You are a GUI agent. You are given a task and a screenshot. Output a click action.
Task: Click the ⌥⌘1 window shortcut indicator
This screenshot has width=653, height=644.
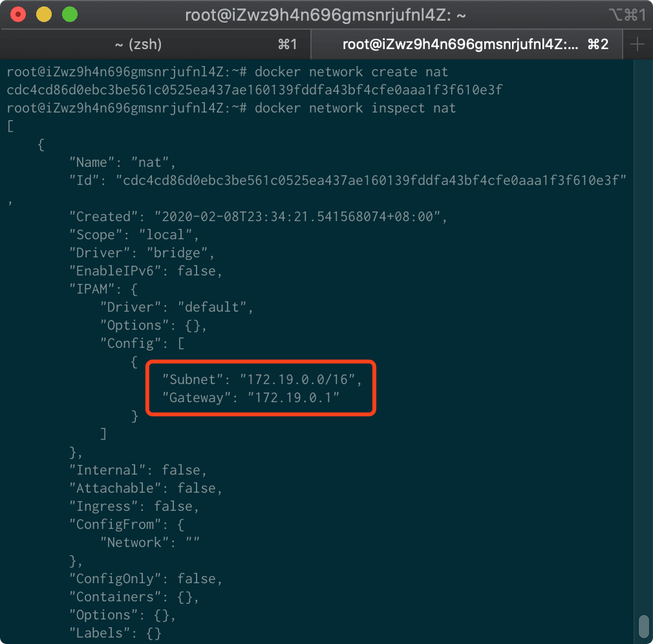click(x=626, y=14)
